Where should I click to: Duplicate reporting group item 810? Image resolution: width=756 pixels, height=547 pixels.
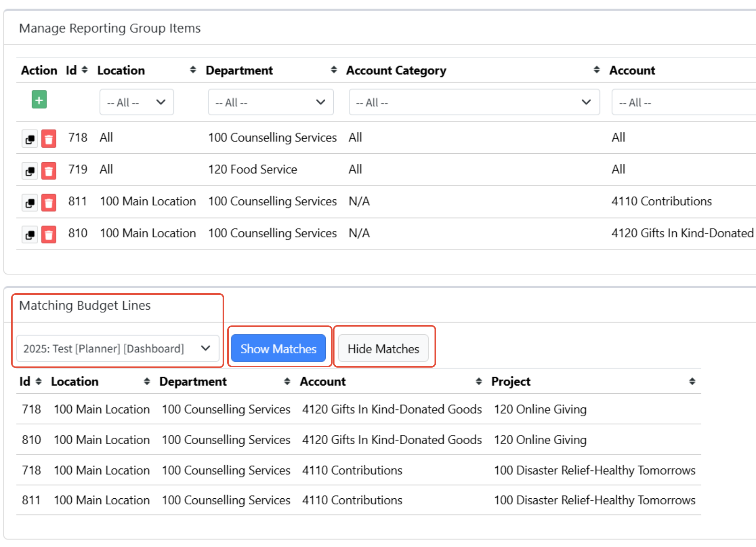click(x=30, y=234)
